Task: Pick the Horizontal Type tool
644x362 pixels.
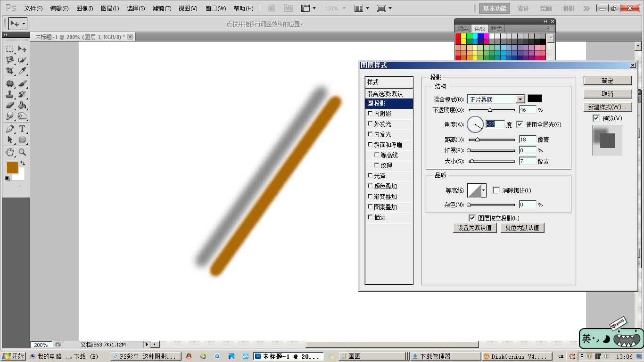Action: coord(22,129)
